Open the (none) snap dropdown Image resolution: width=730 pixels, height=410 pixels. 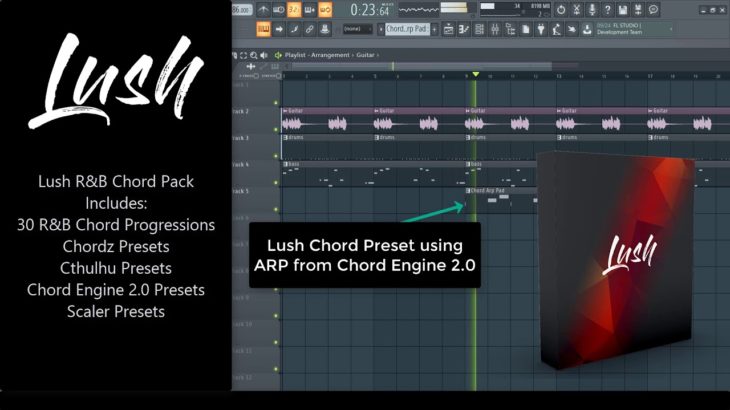[x=357, y=29]
